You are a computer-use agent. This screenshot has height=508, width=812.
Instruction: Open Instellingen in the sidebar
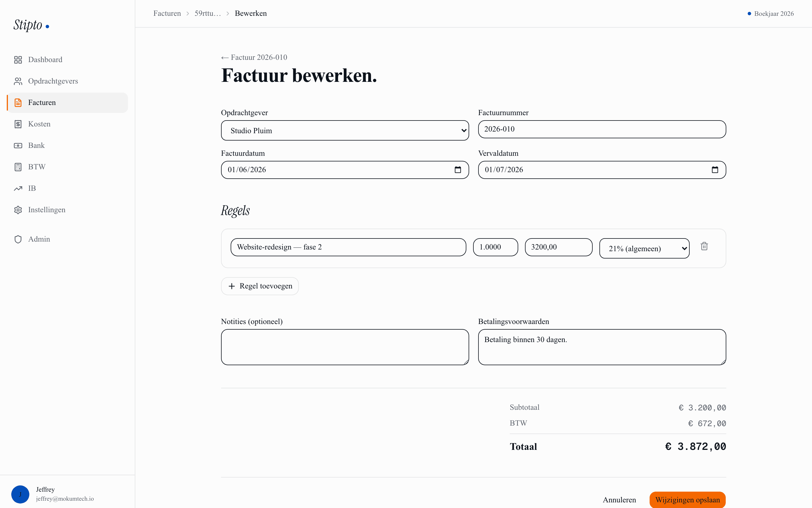[x=67, y=210]
